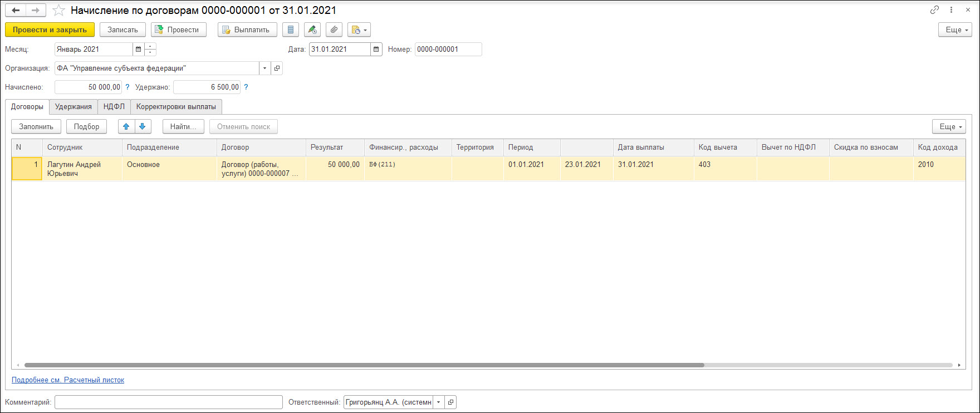
Task: Switch to the Удержания tab
Action: coord(73,107)
